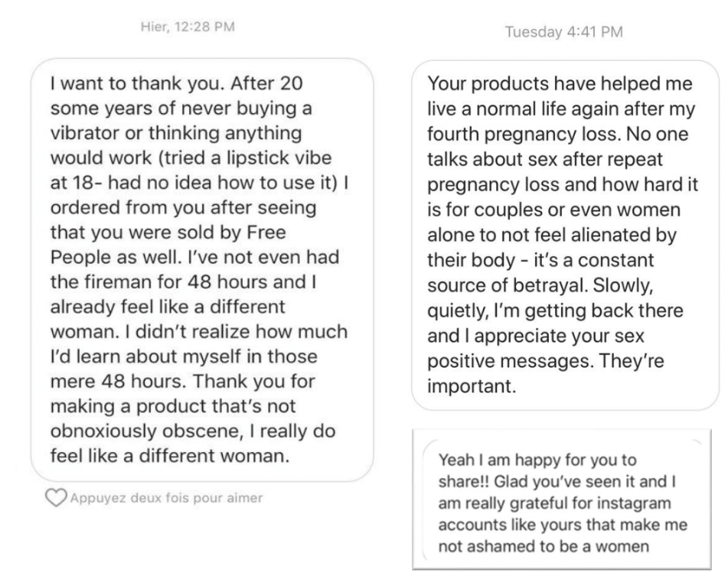
Task: Click the line "feel like a different woman."
Action: [170, 456]
